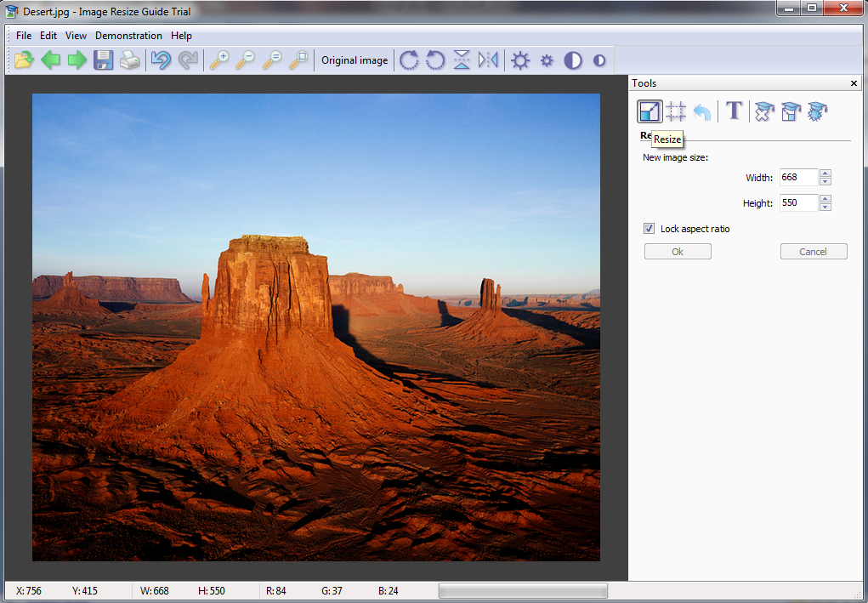Screen dimensions: 868x603
Task: Click the Save floppy disk icon
Action: [103, 60]
